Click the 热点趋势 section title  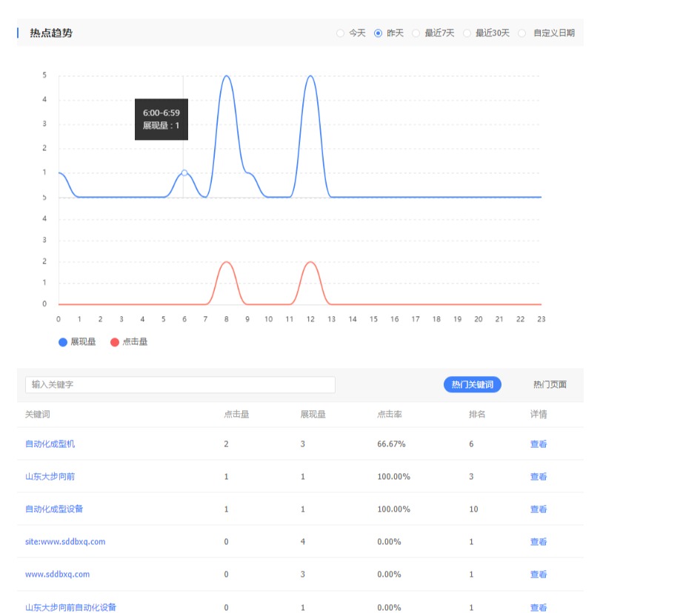[51, 33]
